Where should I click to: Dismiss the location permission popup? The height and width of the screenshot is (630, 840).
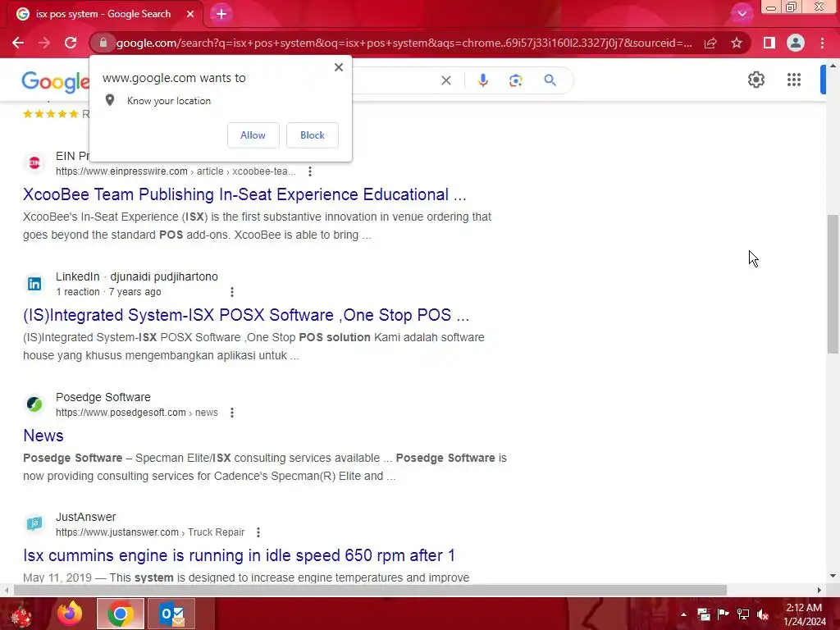tap(339, 67)
